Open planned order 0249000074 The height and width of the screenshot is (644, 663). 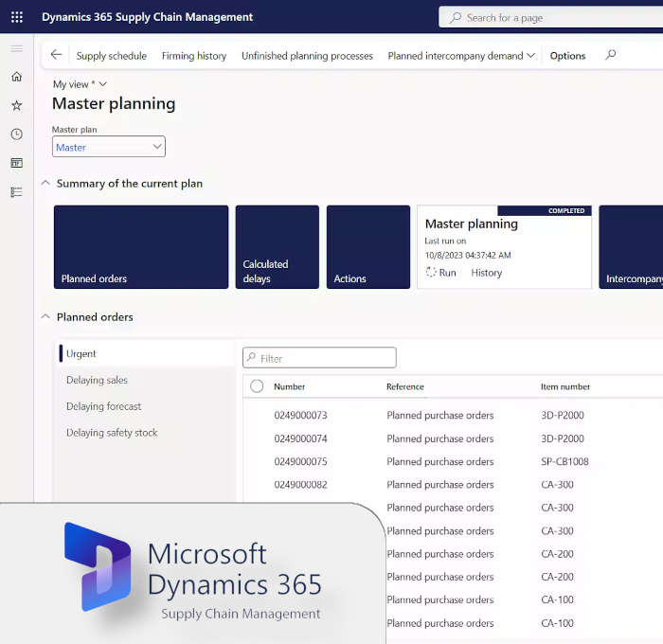tap(300, 438)
